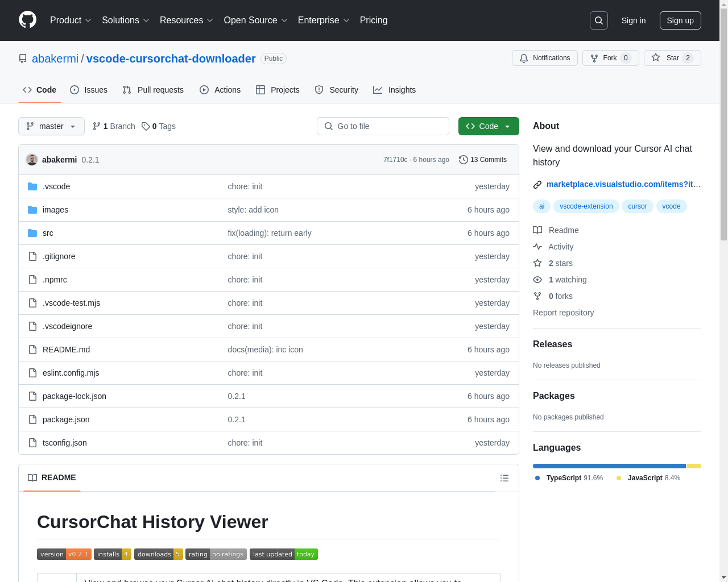The image size is (728, 582).
Task: Click commit hash 7f1710c
Action: click(x=395, y=160)
